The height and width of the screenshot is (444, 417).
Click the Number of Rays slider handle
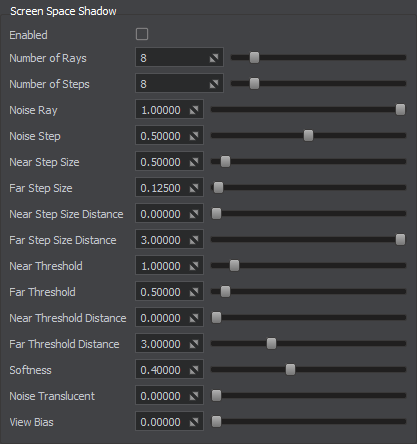tap(254, 57)
